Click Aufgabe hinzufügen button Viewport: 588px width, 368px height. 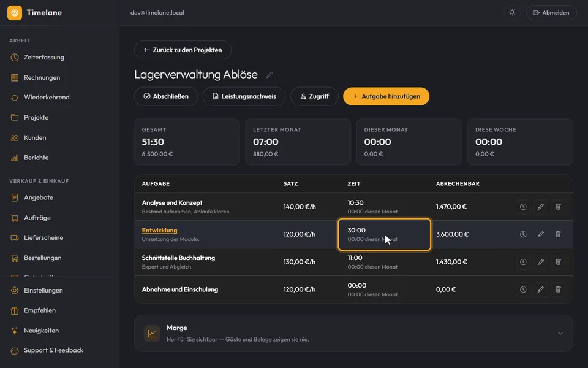click(x=386, y=96)
